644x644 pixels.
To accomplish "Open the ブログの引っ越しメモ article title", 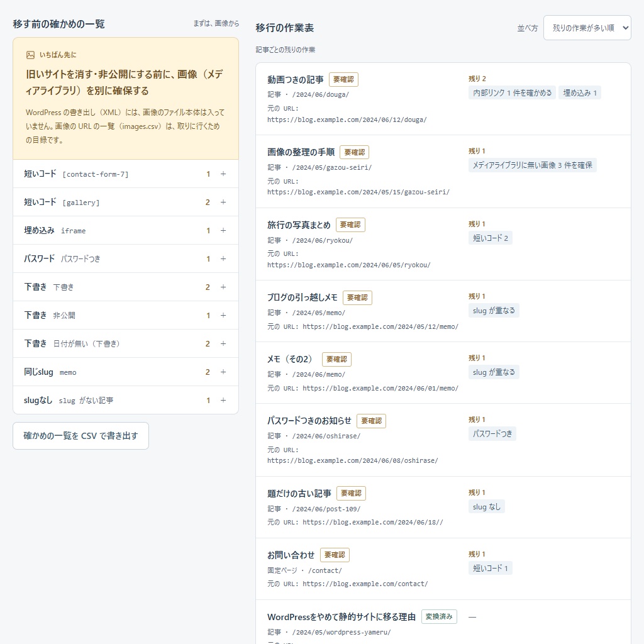I will pyautogui.click(x=303, y=297).
